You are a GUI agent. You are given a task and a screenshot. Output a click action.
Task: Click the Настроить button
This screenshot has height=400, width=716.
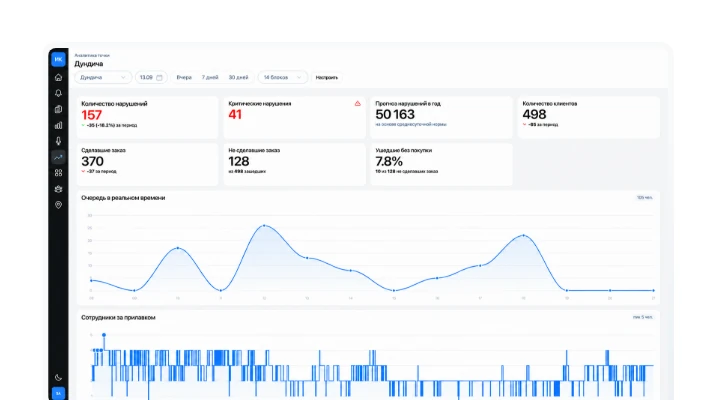tap(327, 78)
